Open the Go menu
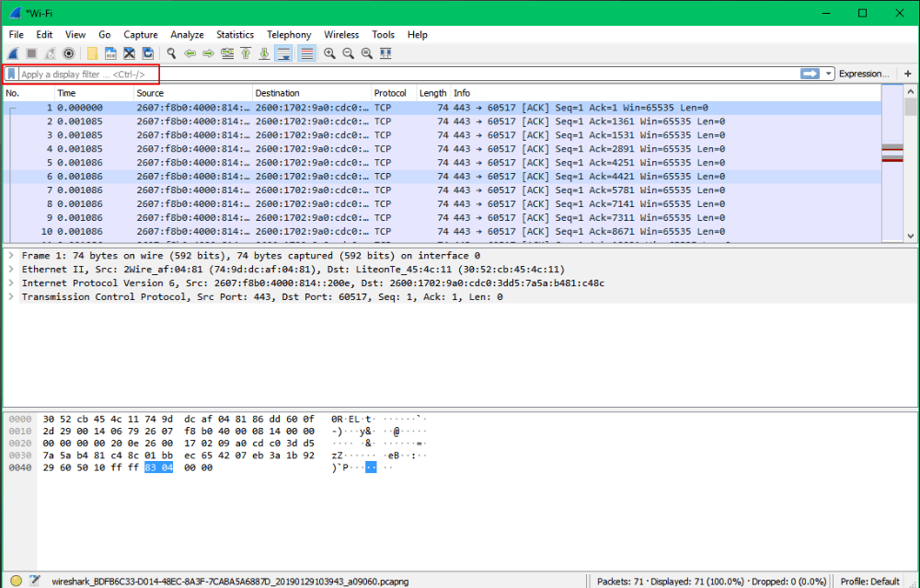920x588 pixels. pyautogui.click(x=105, y=35)
